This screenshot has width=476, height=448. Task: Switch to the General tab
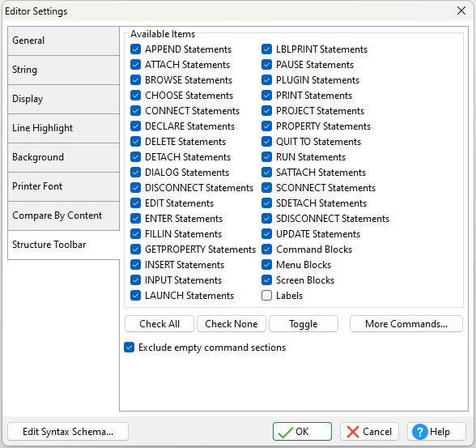point(63,41)
